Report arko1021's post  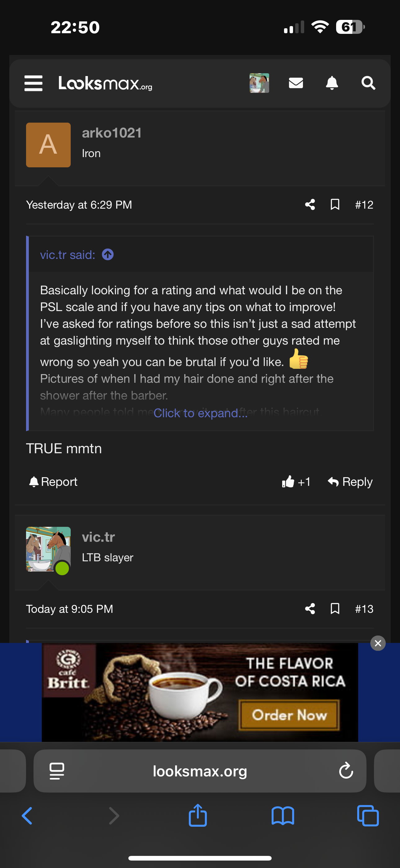[53, 482]
